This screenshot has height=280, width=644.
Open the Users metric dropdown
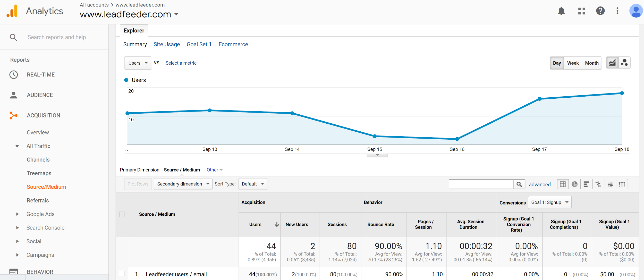[x=138, y=63]
